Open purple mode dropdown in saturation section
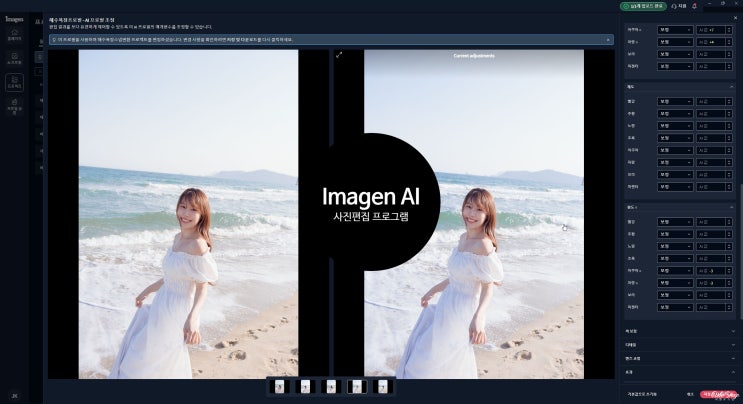Screen dimensions: 743x404 click(675, 175)
